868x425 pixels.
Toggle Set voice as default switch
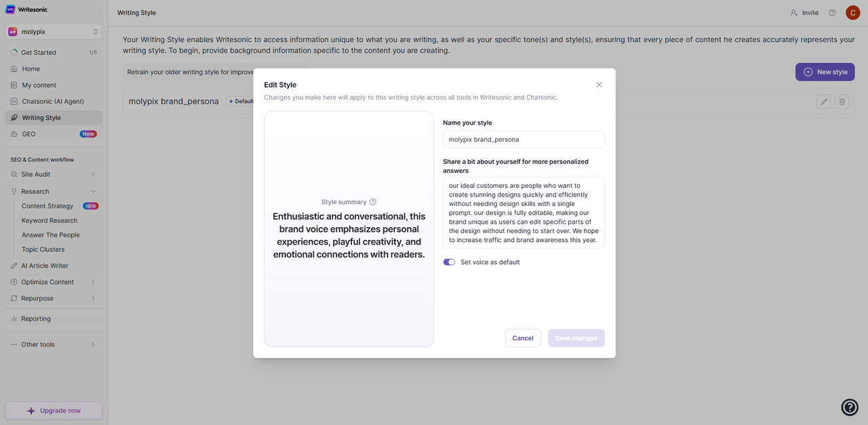[449, 262]
